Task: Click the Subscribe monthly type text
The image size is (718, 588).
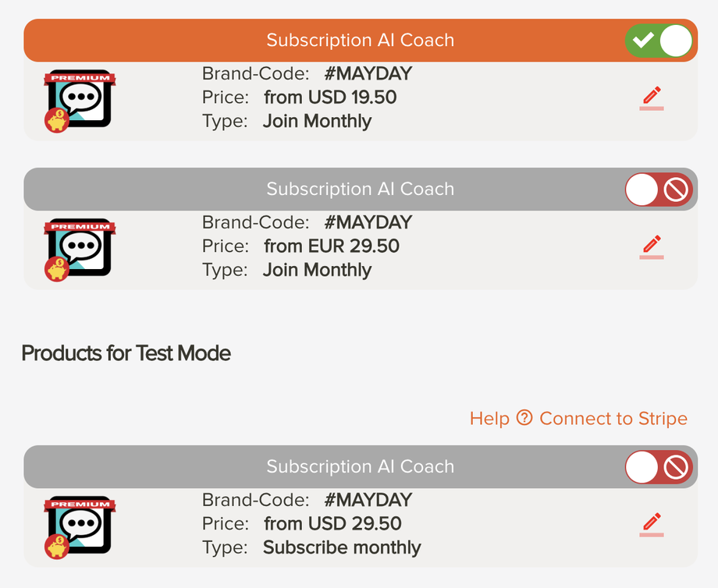Action: (342, 547)
